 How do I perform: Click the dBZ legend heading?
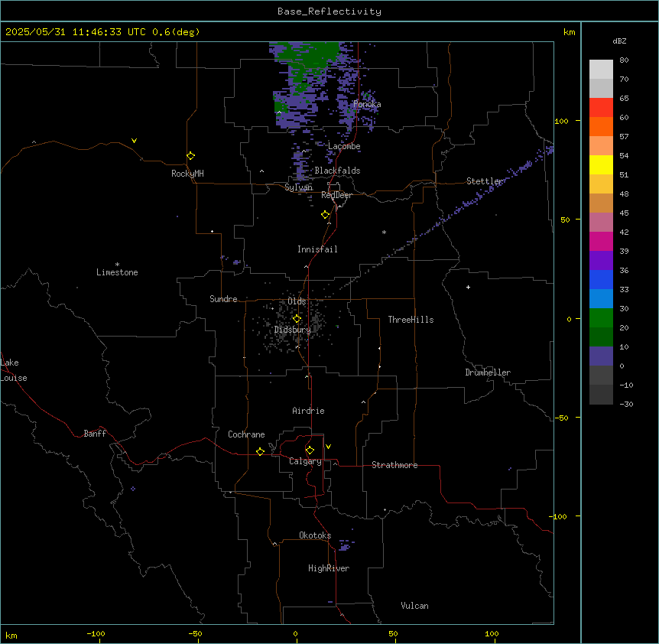[x=619, y=41]
